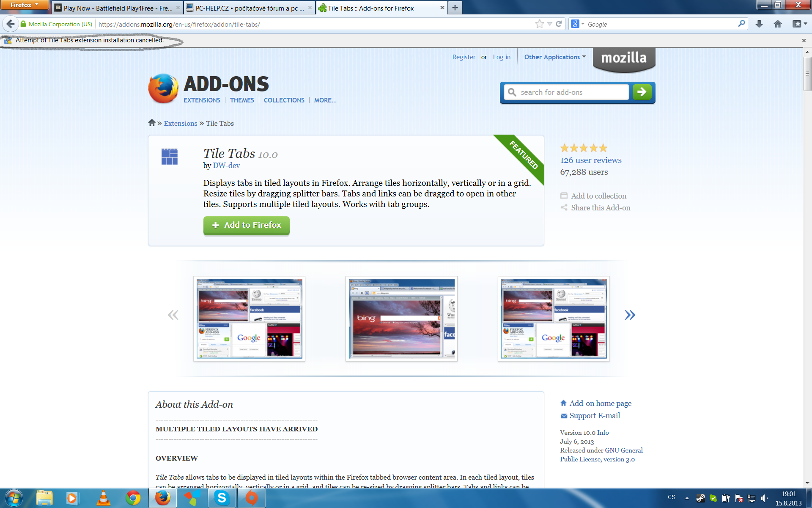The width and height of the screenshot is (812, 508).
Task: Open the 126 user reviews link
Action: (x=591, y=160)
